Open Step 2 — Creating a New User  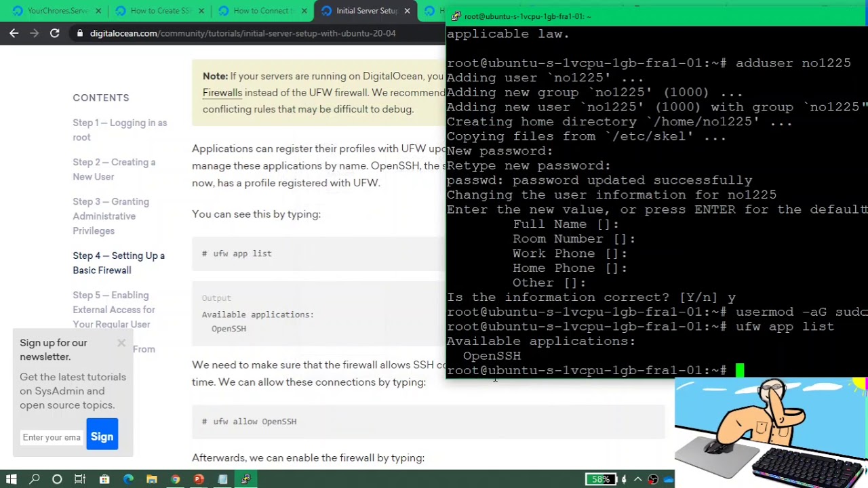click(114, 169)
